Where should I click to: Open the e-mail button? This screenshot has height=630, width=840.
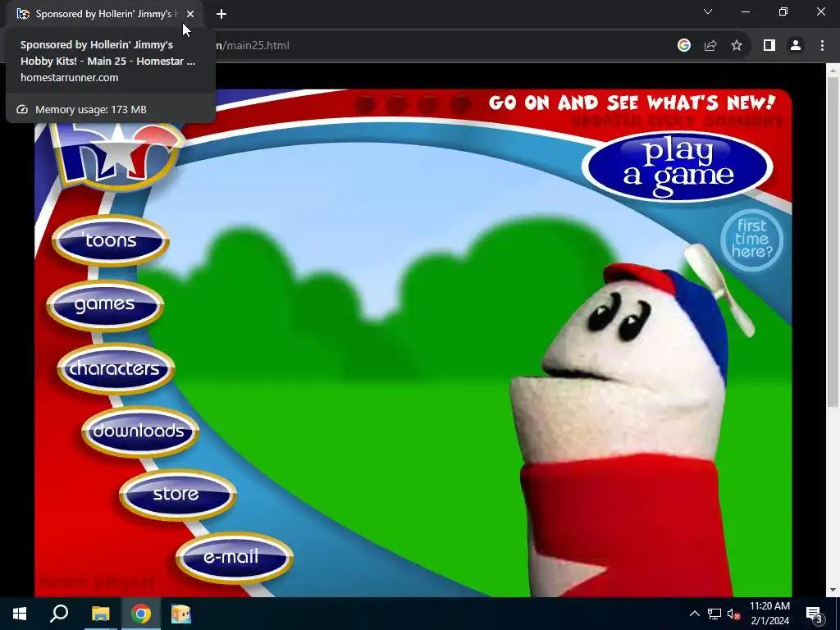point(234,557)
